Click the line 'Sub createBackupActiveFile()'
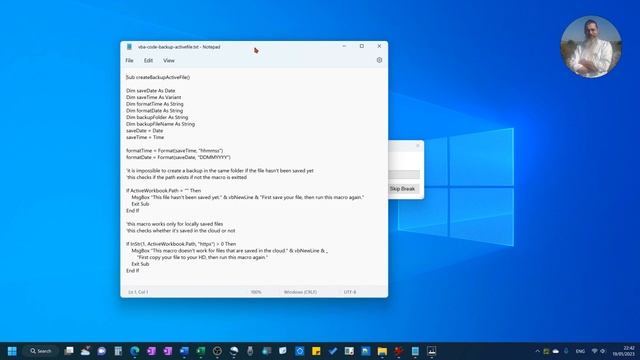The image size is (640, 360). 158,77
